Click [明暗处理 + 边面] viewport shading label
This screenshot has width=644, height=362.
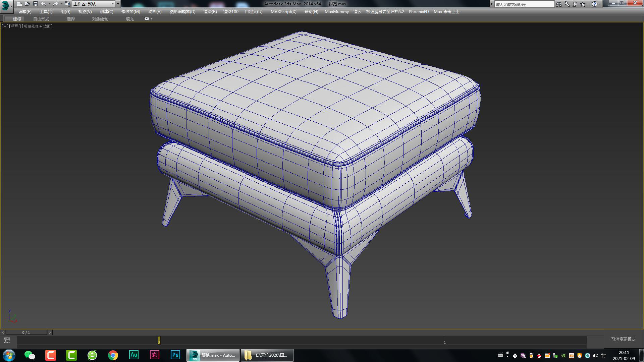pos(36,26)
